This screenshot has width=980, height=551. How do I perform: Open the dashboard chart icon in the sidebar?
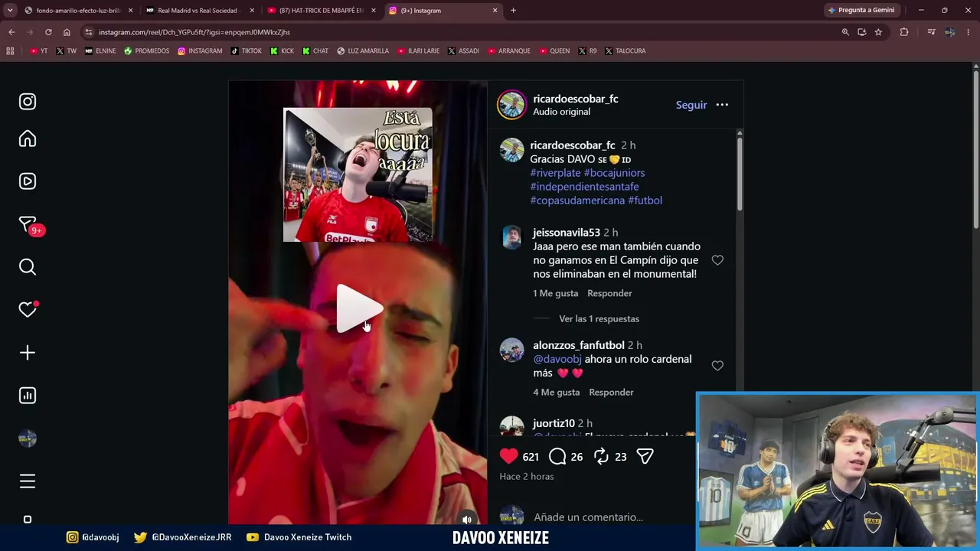click(28, 396)
